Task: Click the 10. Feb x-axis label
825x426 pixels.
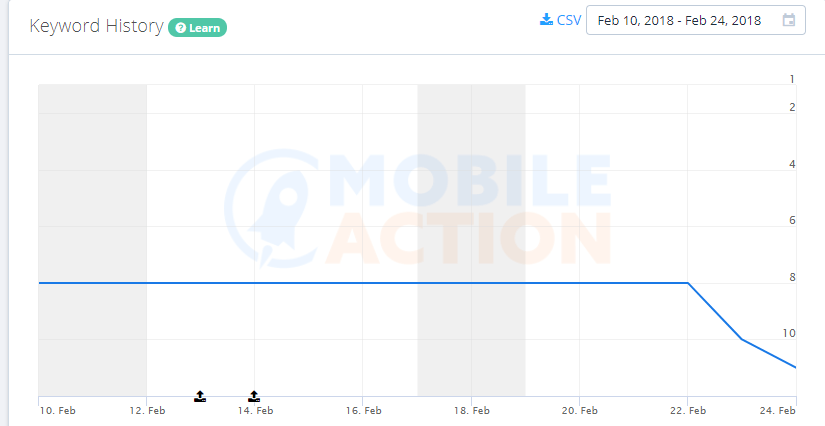Action: click(x=57, y=410)
